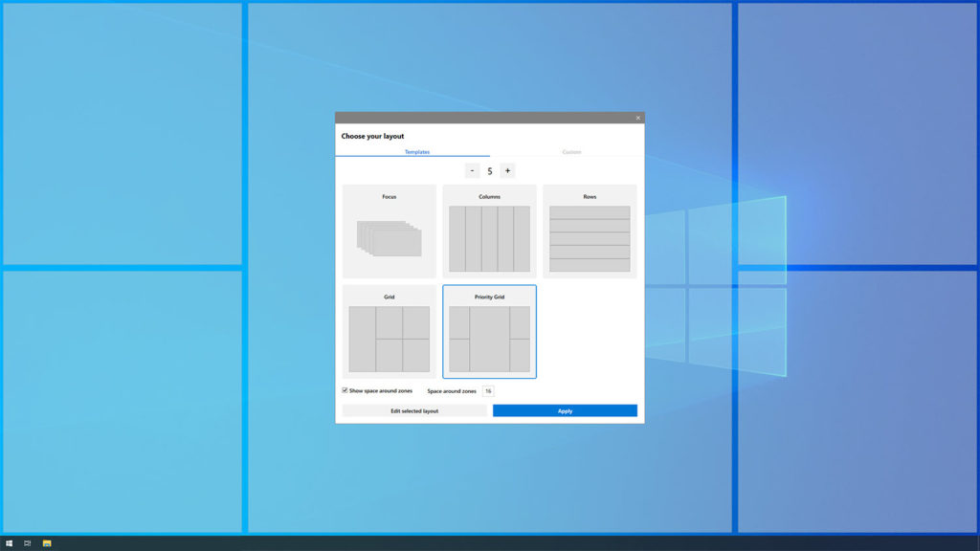Select the Rows layout template

click(x=590, y=231)
